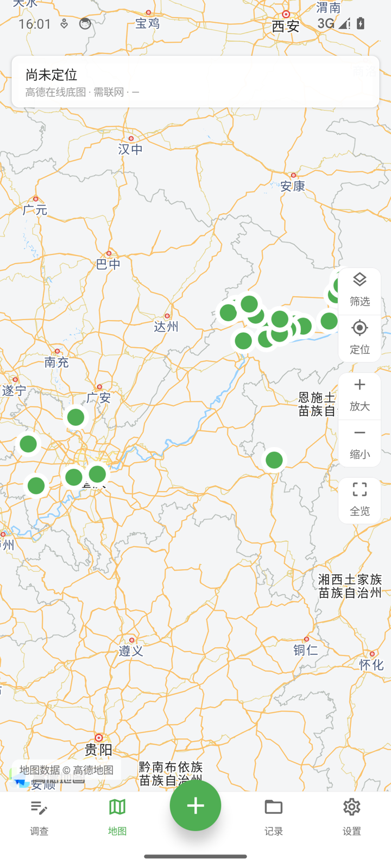Tap the 安康 city label
391x868 pixels.
click(x=293, y=186)
